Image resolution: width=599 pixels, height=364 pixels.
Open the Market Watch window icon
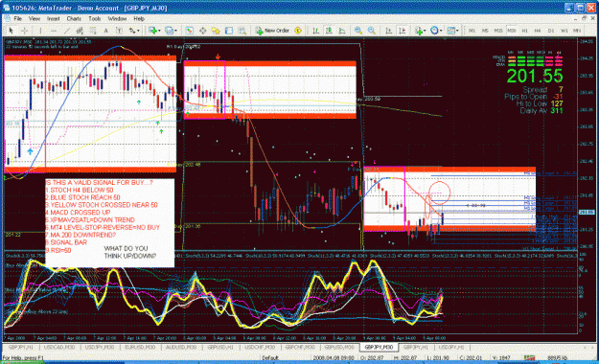[190, 31]
